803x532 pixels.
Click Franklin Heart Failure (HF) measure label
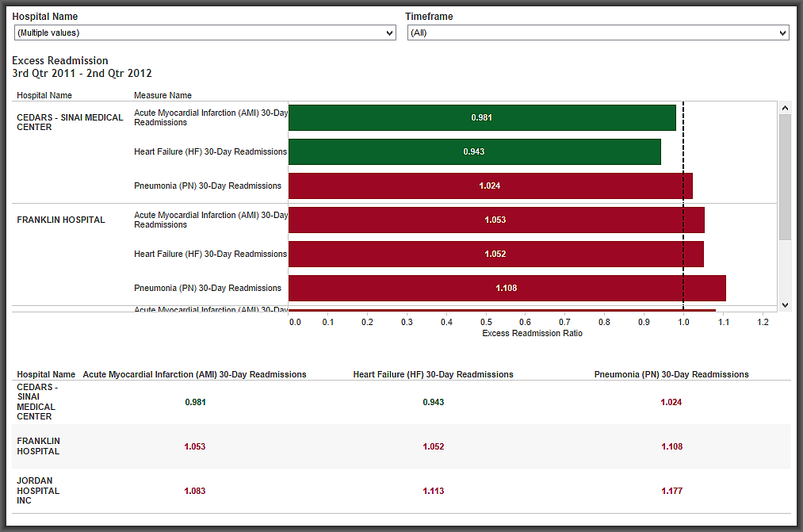point(211,254)
